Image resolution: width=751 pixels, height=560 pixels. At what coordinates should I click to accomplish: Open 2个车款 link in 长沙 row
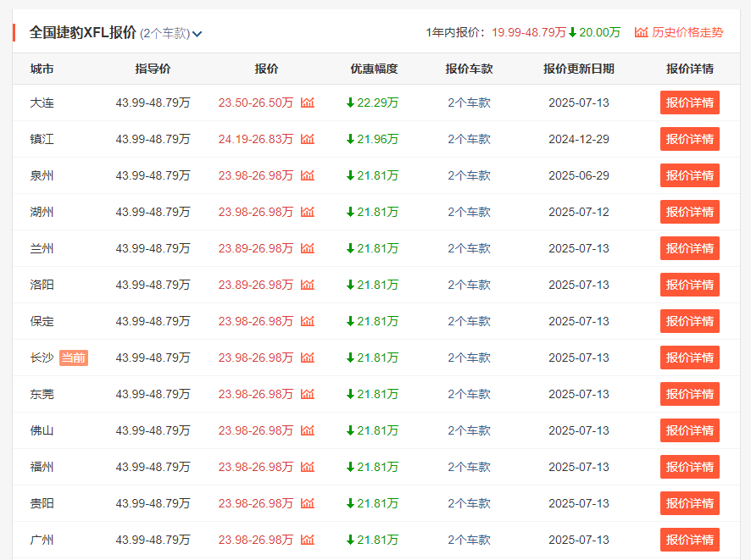(x=469, y=357)
